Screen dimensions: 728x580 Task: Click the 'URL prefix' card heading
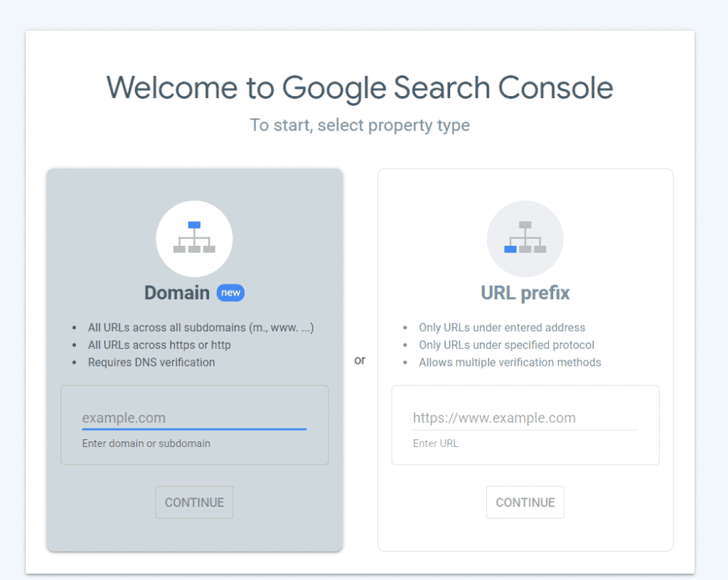(x=525, y=292)
